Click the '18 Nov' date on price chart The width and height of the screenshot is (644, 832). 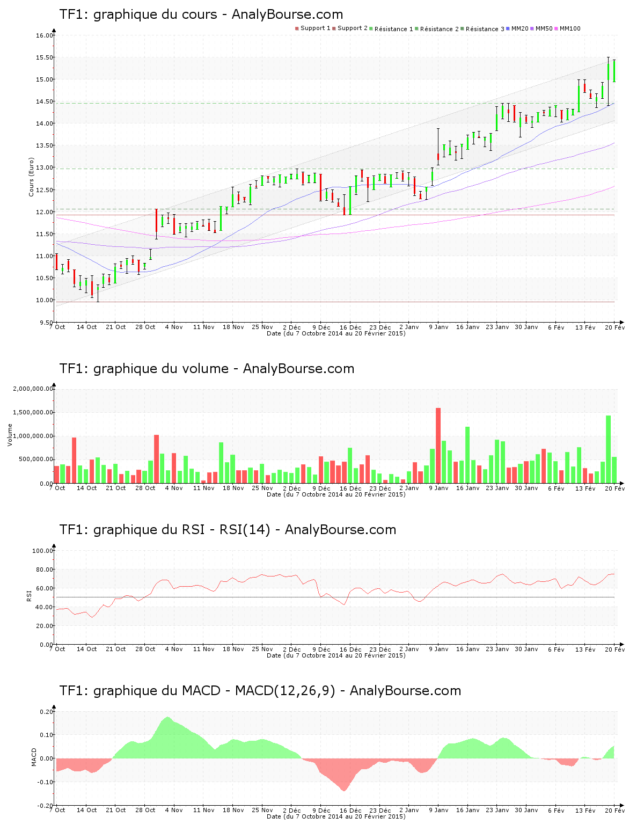233,327
